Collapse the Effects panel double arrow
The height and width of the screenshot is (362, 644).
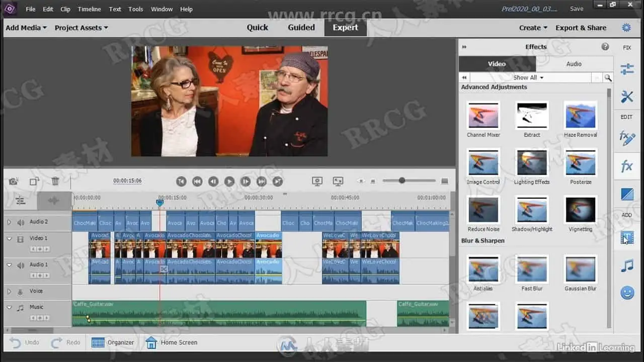[464, 47]
